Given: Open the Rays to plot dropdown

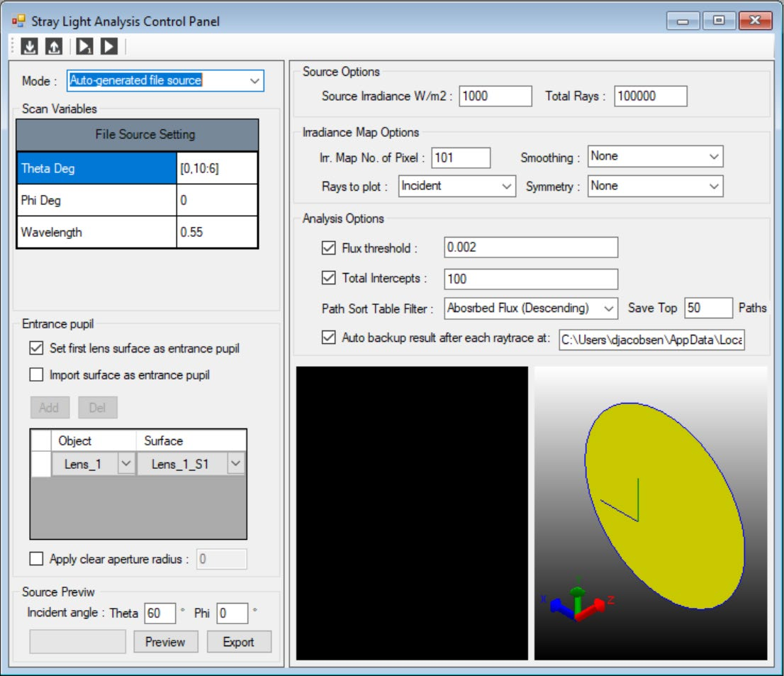Looking at the screenshot, I should click(x=507, y=187).
